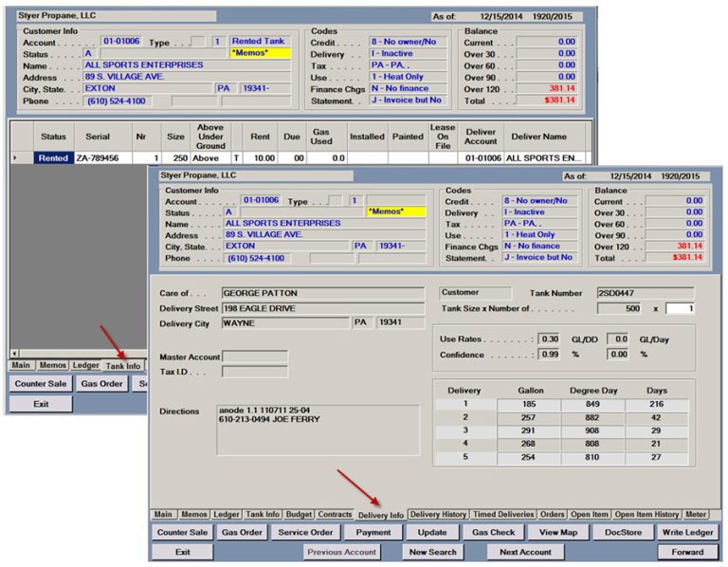The image size is (728, 567).
Task: Click the Gas Check button
Action: click(x=494, y=532)
